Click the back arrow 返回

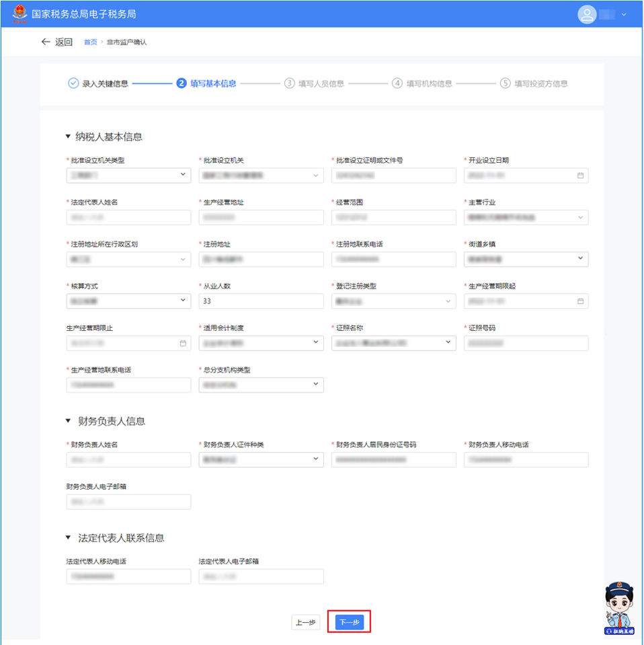(56, 42)
